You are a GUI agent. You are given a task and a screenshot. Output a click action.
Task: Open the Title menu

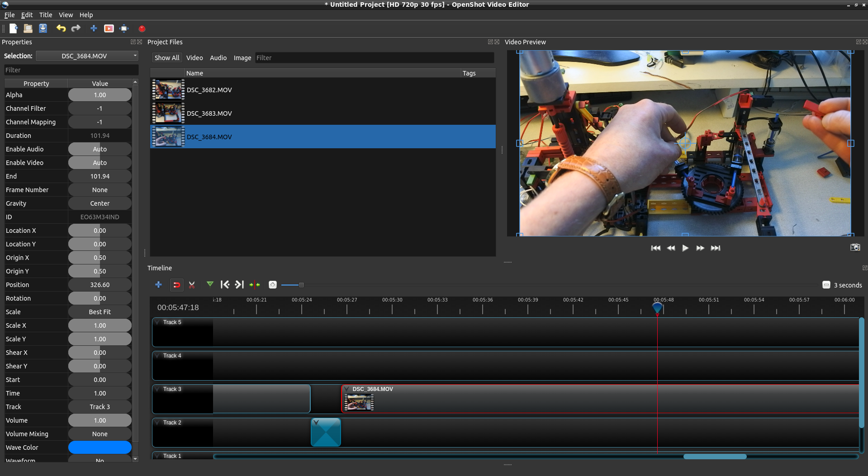click(x=45, y=14)
